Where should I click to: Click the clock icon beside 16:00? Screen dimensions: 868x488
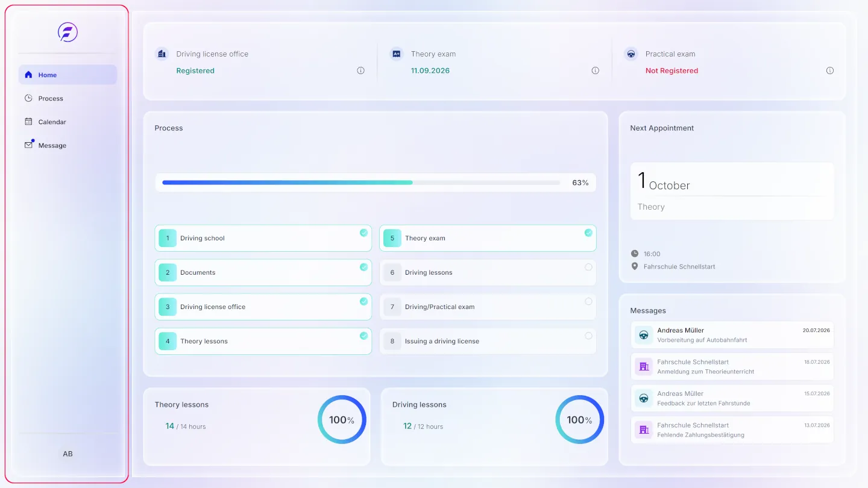[x=635, y=254]
